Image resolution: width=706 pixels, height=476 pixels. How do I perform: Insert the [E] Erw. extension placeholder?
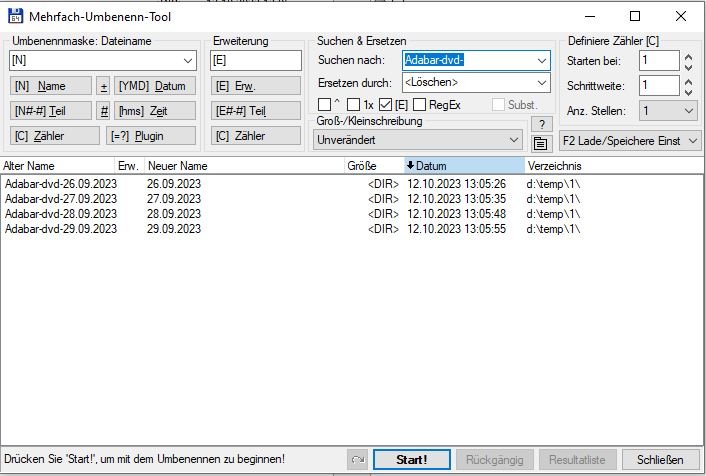point(256,86)
